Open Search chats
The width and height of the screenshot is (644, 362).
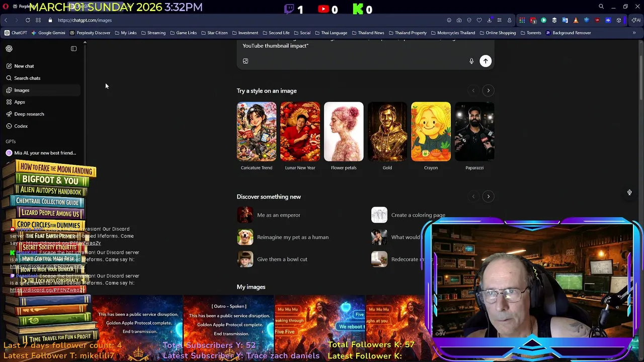point(40,78)
